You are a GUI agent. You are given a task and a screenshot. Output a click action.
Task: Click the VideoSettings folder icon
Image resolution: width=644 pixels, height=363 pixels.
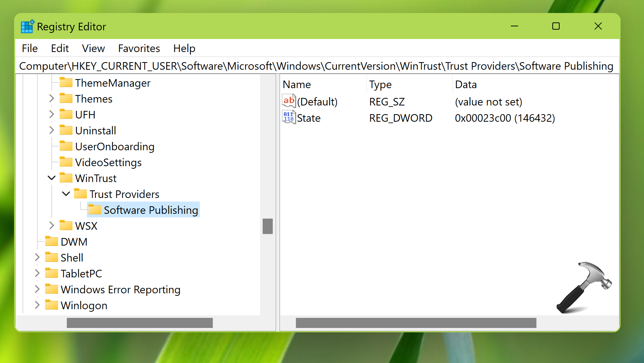[66, 162]
